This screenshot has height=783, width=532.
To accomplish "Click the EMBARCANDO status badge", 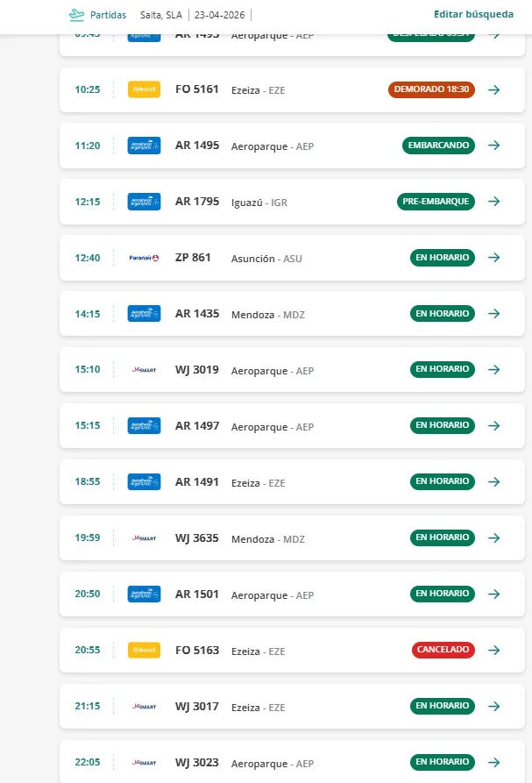I will [439, 146].
